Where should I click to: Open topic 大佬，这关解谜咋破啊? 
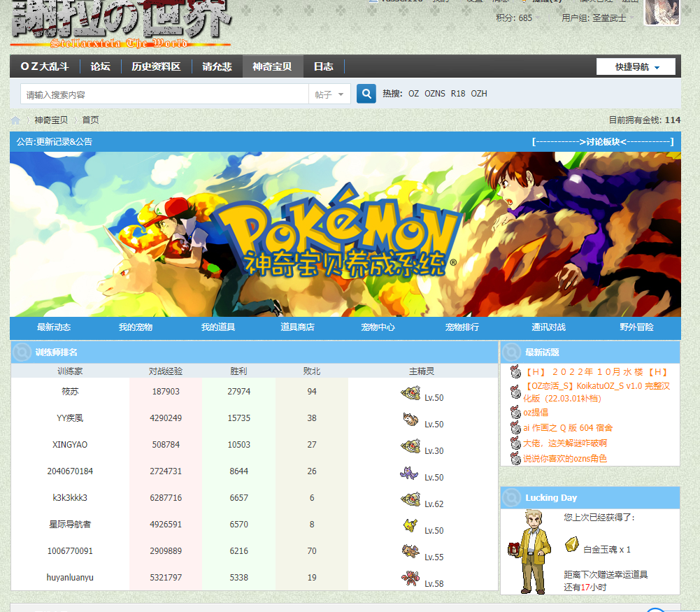click(x=565, y=443)
